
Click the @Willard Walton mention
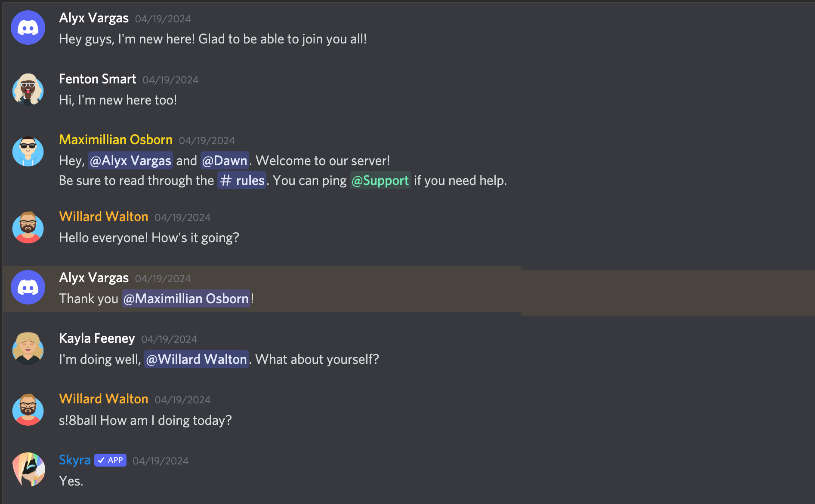196,359
